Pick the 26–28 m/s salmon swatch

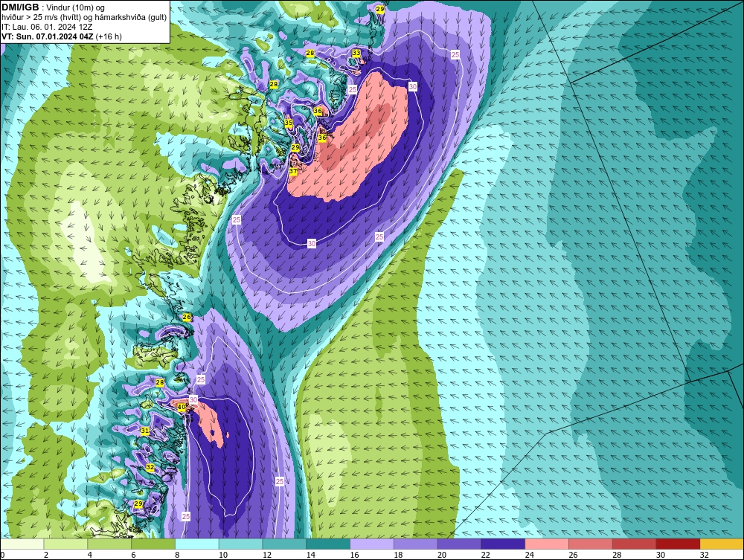(x=590, y=544)
